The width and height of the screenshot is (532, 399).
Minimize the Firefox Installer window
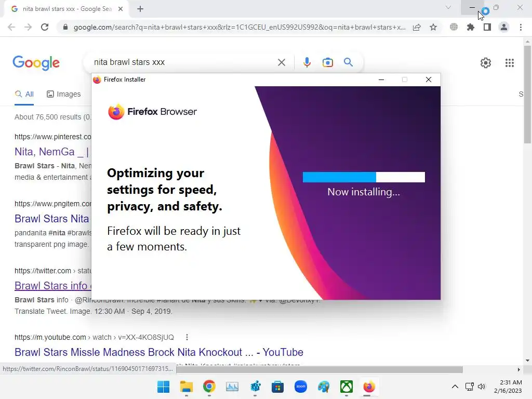(x=381, y=79)
